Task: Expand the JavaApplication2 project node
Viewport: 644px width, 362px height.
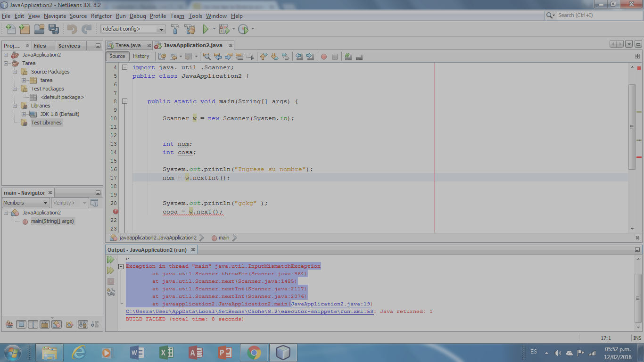Action: [x=6, y=55]
